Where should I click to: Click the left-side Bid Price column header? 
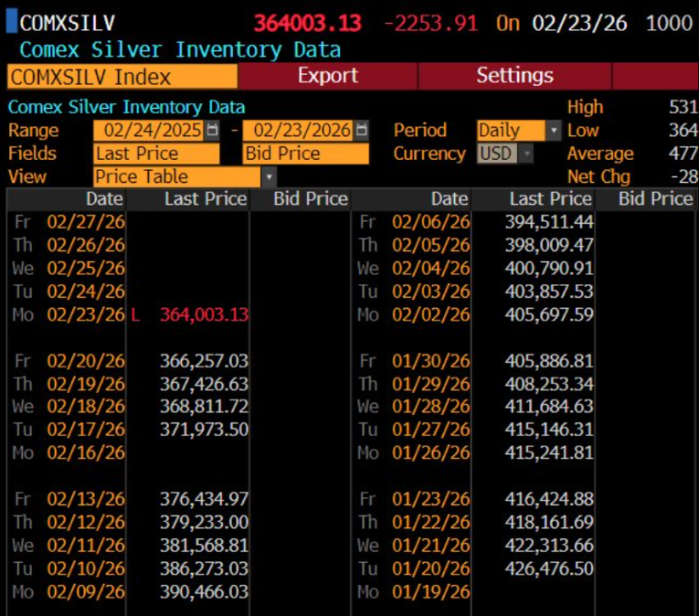tap(311, 198)
